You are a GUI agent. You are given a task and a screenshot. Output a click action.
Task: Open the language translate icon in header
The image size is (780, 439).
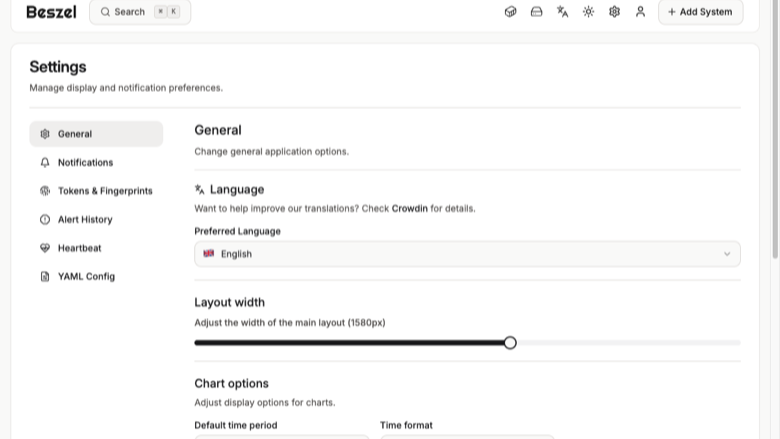tap(562, 11)
